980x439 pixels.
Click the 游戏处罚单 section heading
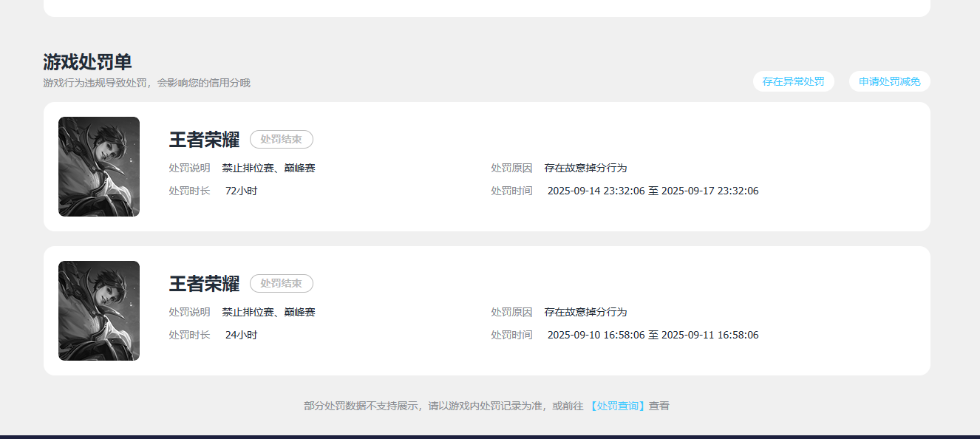[x=87, y=62]
